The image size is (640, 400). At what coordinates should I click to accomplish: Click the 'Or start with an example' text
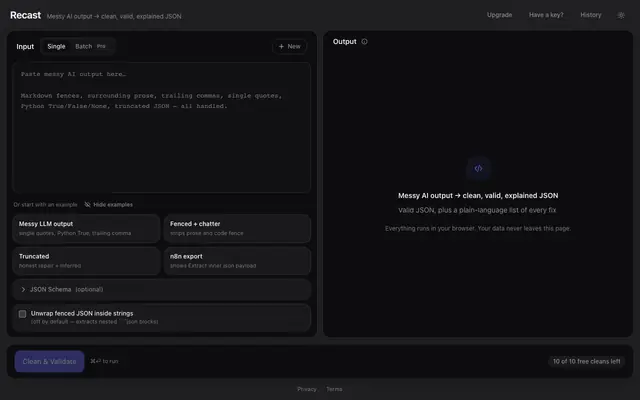pos(45,204)
